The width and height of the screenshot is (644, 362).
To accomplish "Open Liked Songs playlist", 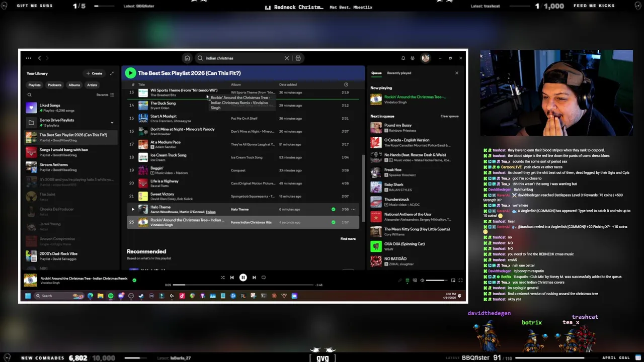I will tap(70, 108).
